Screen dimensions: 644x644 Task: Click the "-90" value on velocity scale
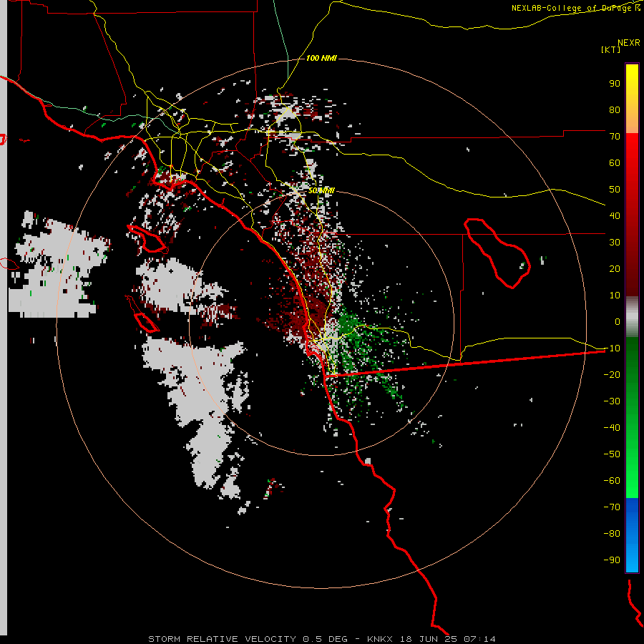click(x=612, y=560)
